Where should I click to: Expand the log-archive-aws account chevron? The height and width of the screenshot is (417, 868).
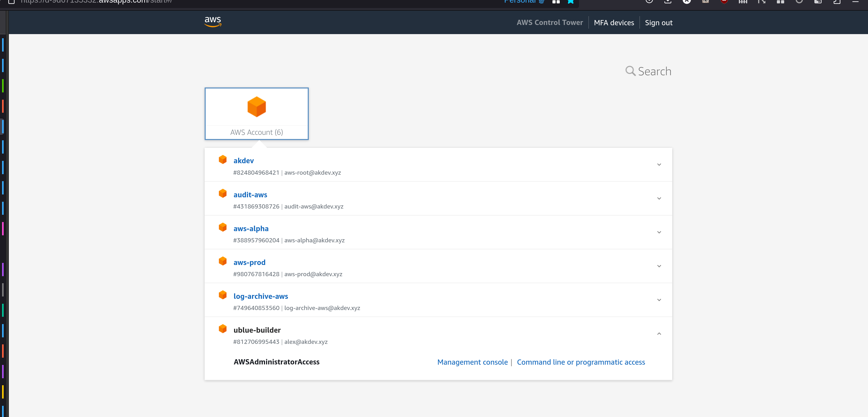coord(659,300)
